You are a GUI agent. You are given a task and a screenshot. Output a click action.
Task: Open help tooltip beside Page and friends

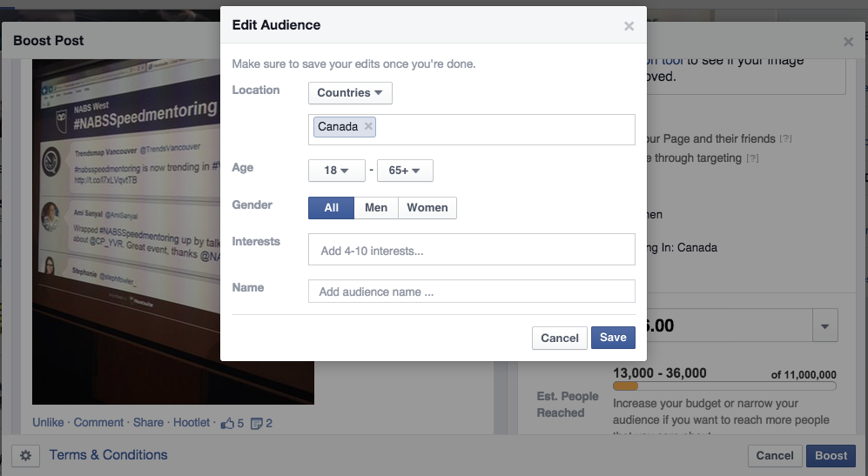pos(785,139)
